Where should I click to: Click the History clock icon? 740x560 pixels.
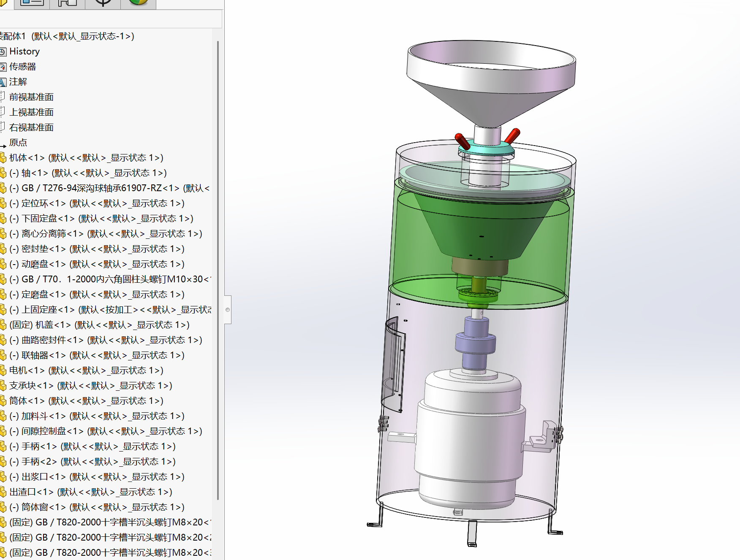tap(3, 51)
